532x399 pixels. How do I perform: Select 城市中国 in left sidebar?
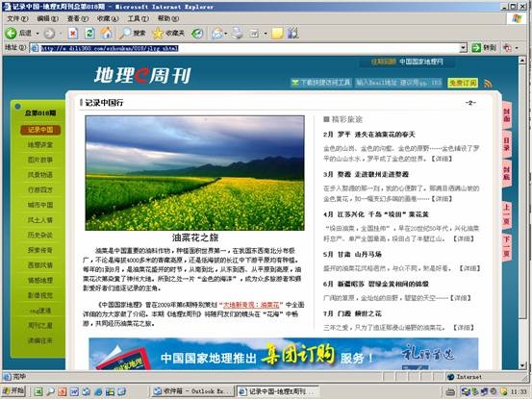click(x=40, y=205)
